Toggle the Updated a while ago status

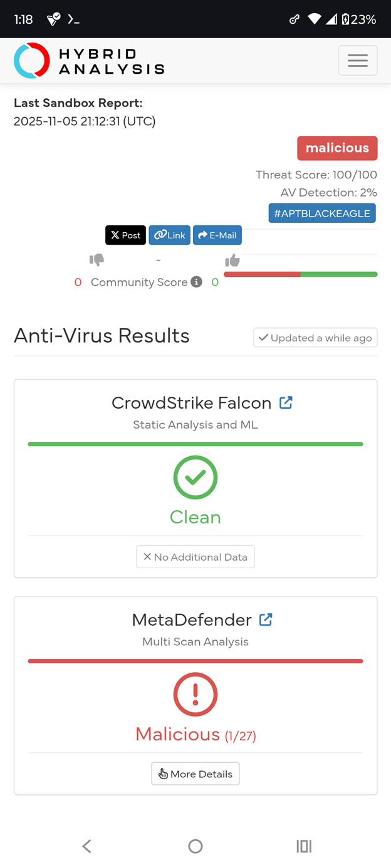coord(315,337)
